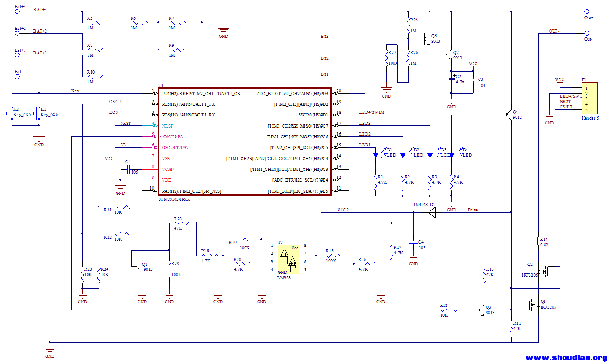The image size is (609, 364).
Task: Select resistor R14 0.02 shunt symbol
Action: pos(539,241)
